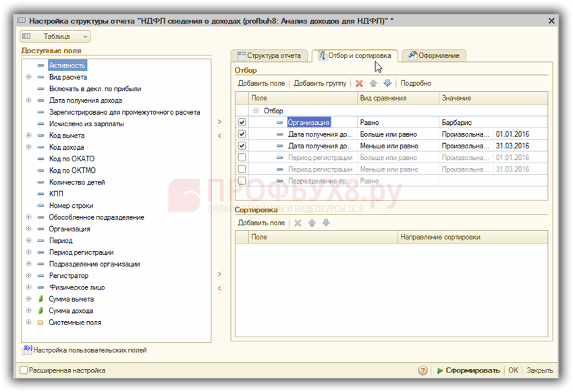Click the green Сумма вычета field icon
This screenshot has height=392, width=573.
[40, 299]
